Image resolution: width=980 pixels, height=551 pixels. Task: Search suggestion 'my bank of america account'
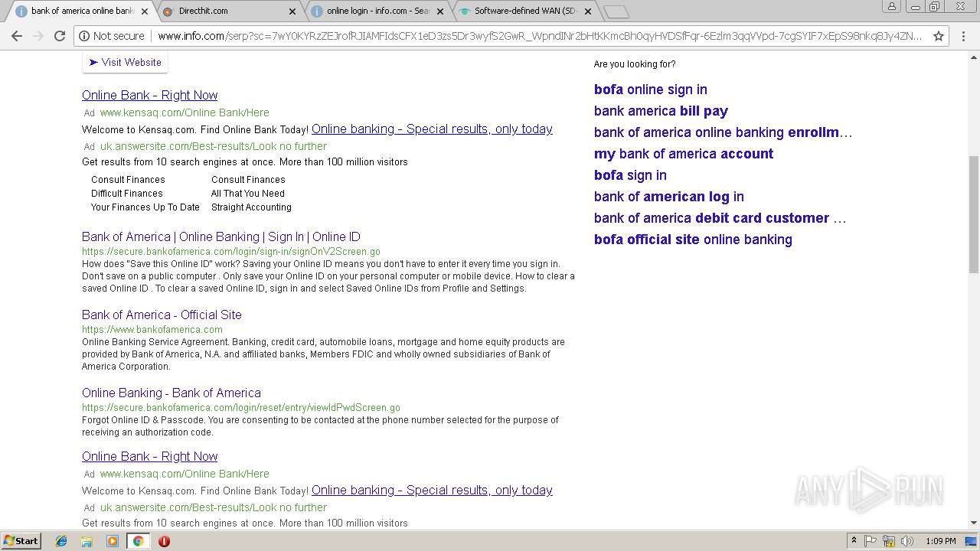684,154
